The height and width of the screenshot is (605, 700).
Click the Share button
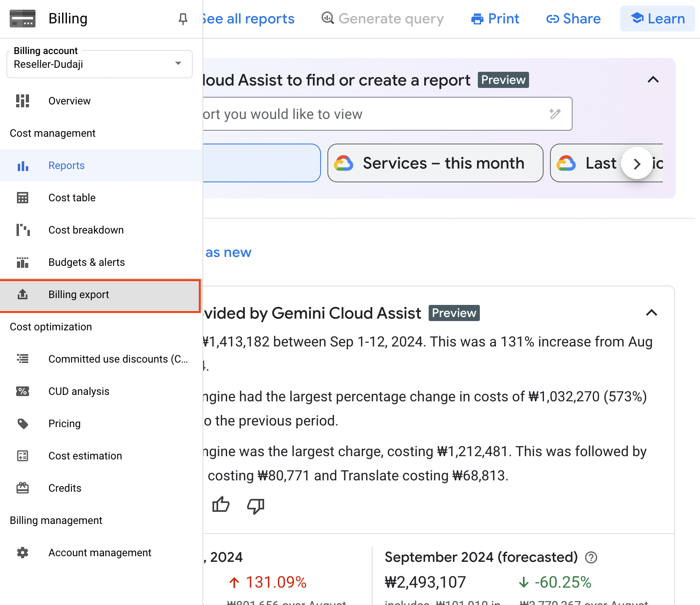(573, 19)
